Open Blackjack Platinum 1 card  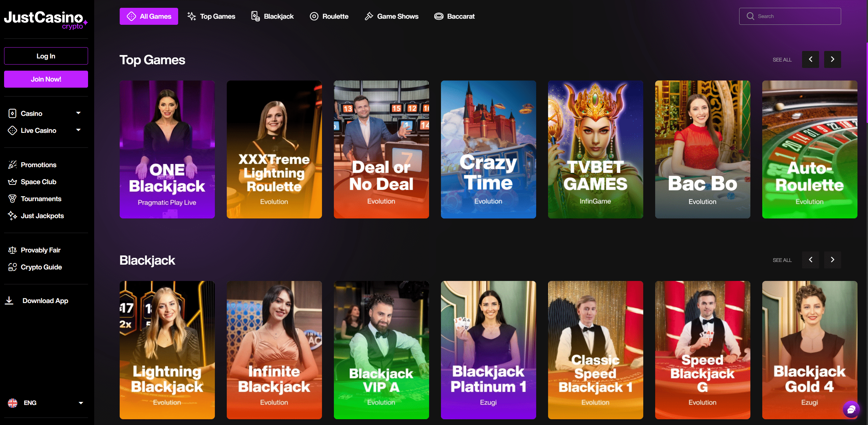click(488, 350)
